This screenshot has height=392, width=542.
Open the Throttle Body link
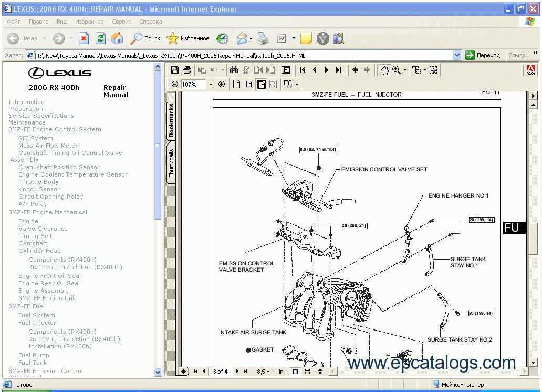[38, 182]
